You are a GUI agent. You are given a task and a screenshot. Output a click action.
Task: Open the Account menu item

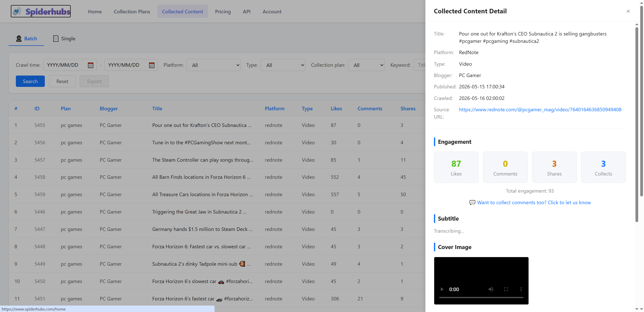coord(272,11)
